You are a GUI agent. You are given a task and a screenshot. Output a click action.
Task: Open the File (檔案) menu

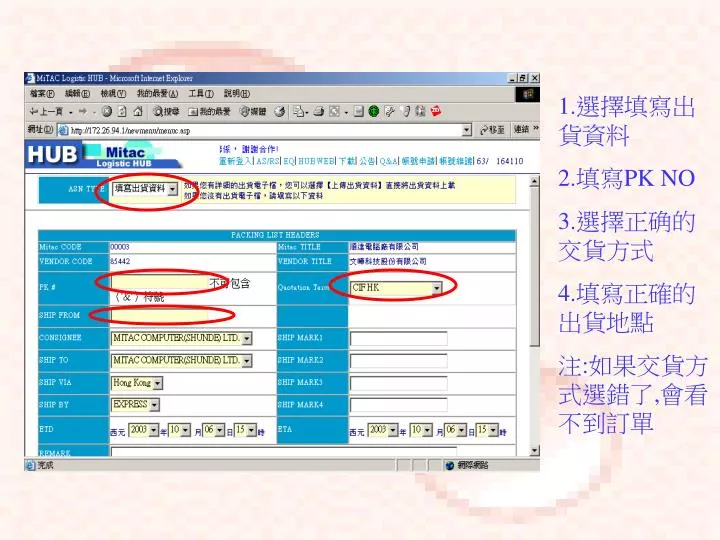[42, 94]
